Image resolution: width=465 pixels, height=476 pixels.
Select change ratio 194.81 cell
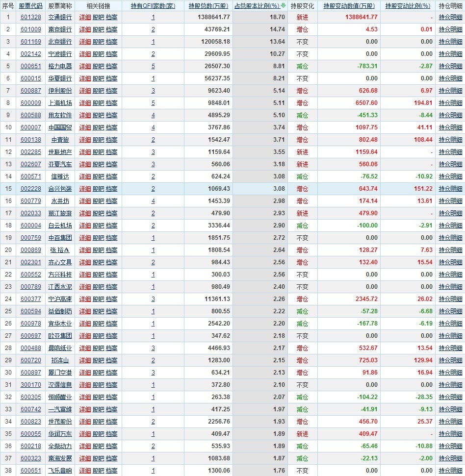pyautogui.click(x=423, y=103)
